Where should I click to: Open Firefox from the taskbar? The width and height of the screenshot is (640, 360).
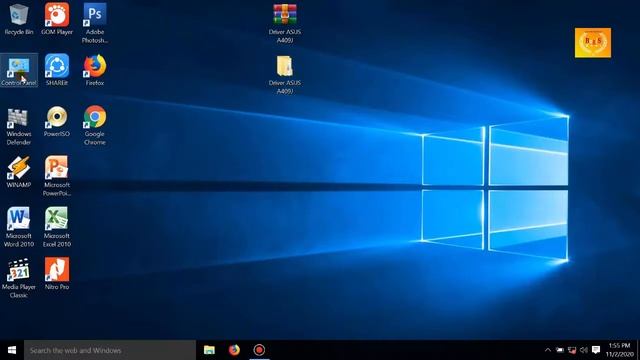234,350
